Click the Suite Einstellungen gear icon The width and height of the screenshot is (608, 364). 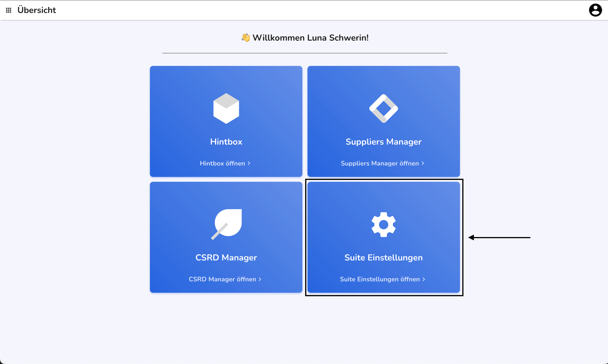(383, 224)
